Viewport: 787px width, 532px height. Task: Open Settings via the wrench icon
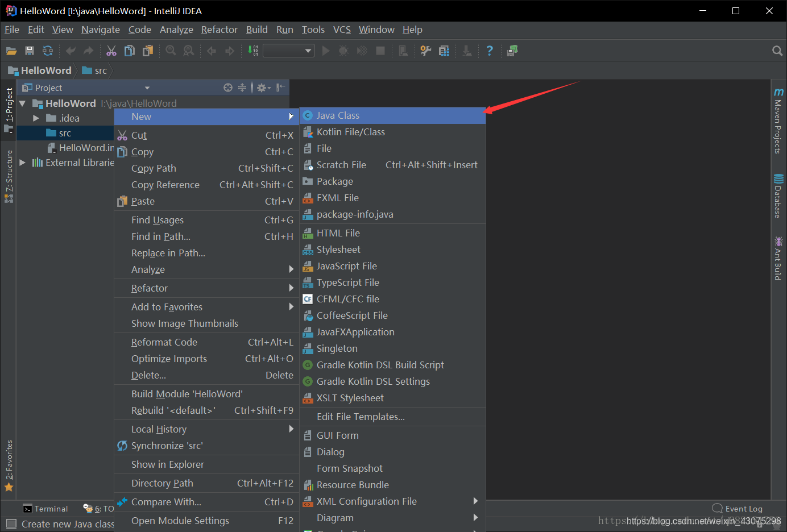(x=426, y=51)
